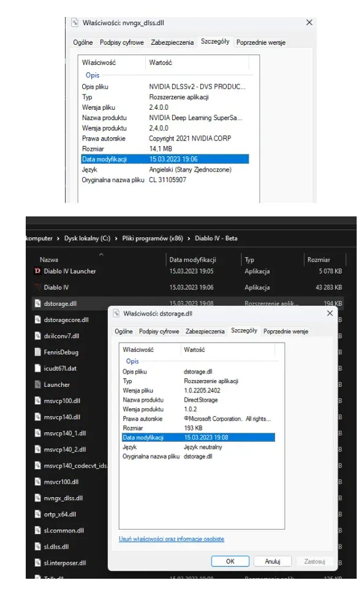Viewport: 364px width, 591px height.
Task: Open Ogólne tab in dstorage.dll properties
Action: (x=124, y=331)
